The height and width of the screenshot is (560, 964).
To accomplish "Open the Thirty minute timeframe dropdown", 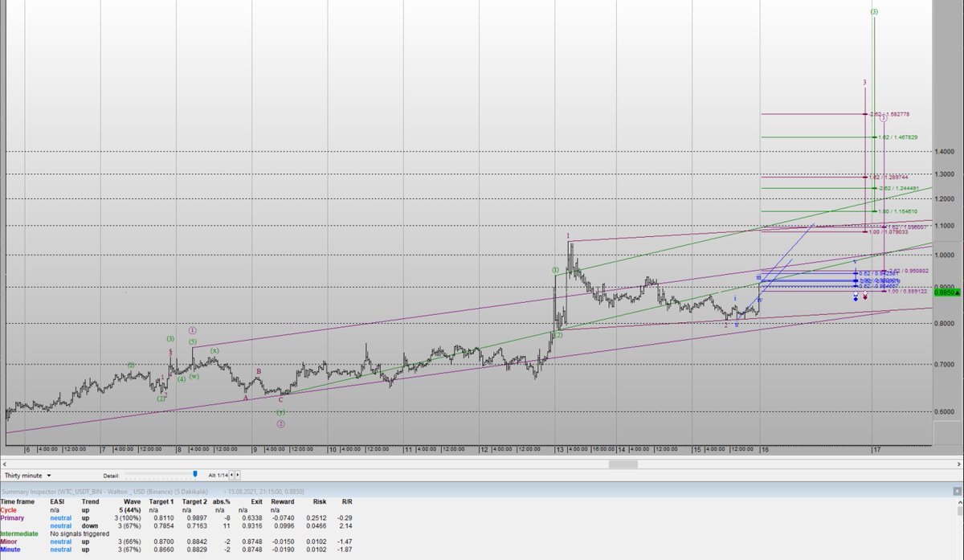I will coord(27,476).
